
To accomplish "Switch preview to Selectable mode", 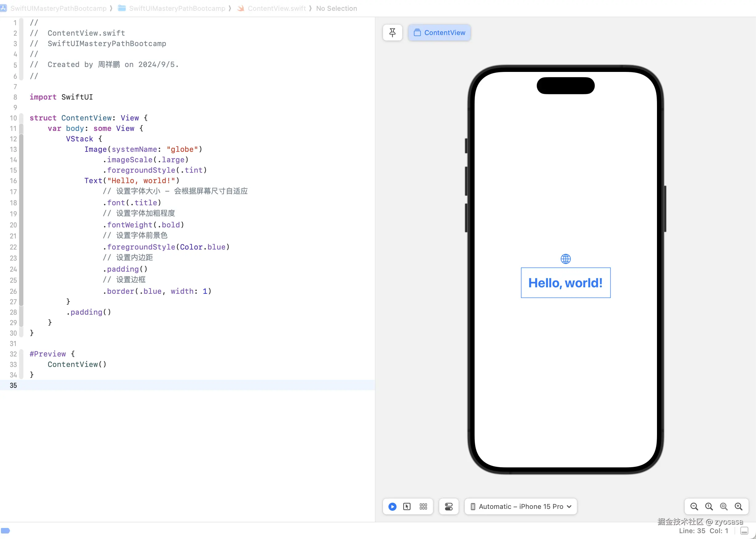I will point(407,506).
